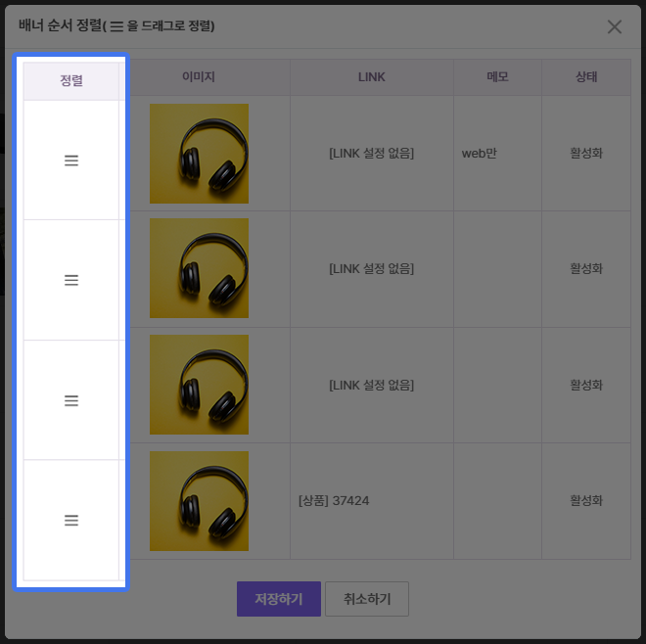The width and height of the screenshot is (646, 644).
Task: Click the drag handle in the third banner row
Action: (70, 400)
